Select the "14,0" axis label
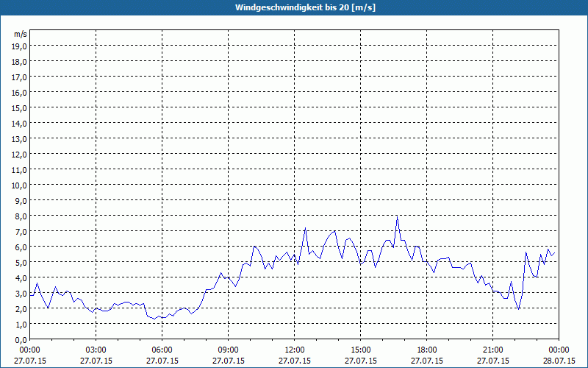Screen dimensions: 588x368 [19, 124]
